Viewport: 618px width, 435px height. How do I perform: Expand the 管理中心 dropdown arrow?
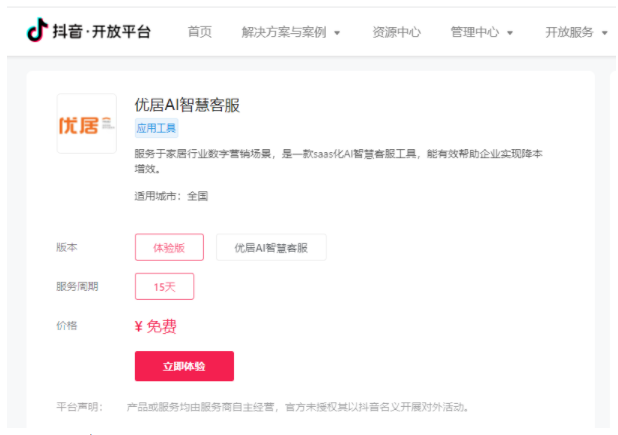pos(510,33)
